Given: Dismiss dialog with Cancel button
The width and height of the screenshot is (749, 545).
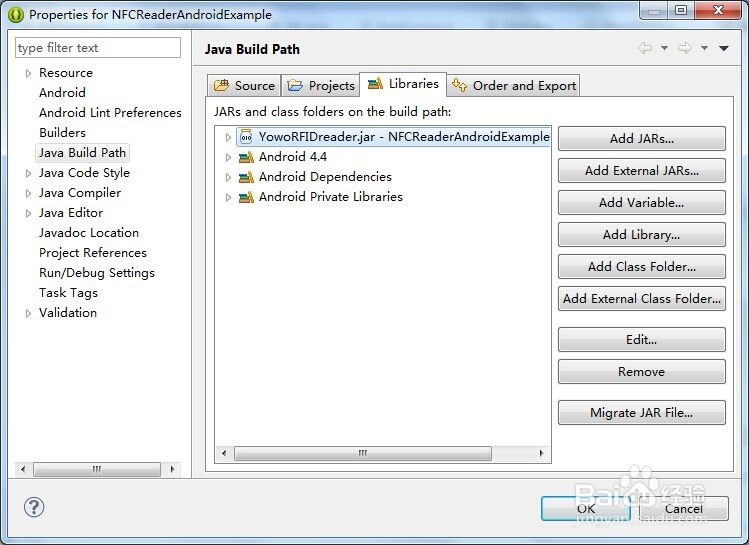Looking at the screenshot, I should (x=684, y=509).
